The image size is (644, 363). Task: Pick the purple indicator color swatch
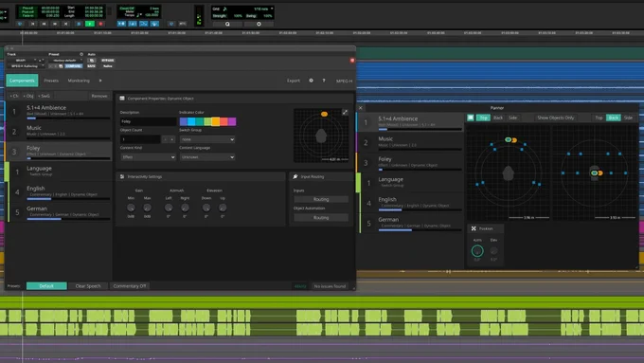coord(232,121)
